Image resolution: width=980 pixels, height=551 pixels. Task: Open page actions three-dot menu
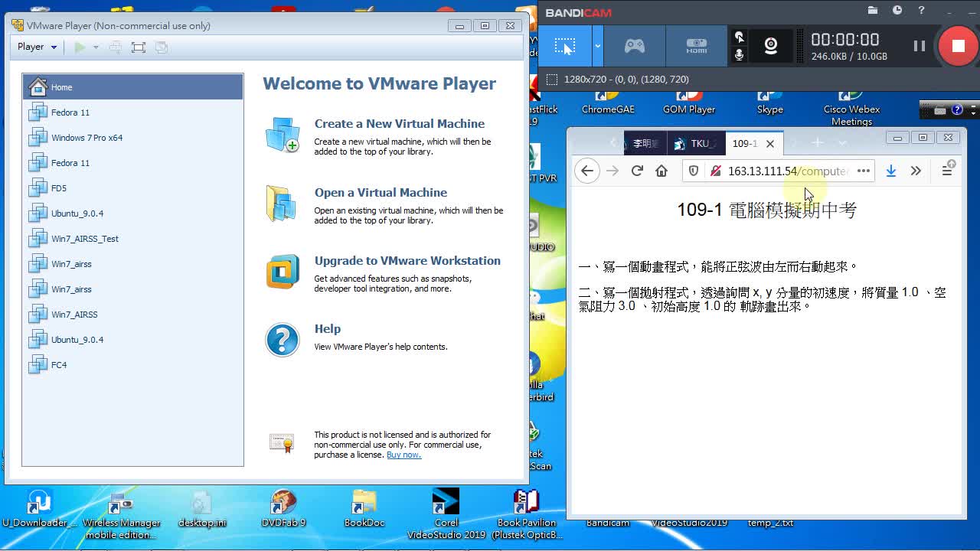[864, 171]
